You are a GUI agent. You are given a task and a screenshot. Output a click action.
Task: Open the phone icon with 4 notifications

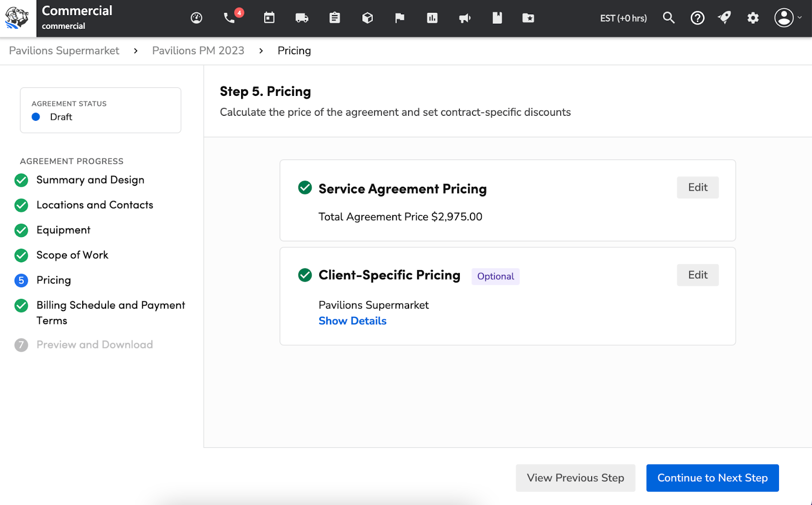[229, 18]
